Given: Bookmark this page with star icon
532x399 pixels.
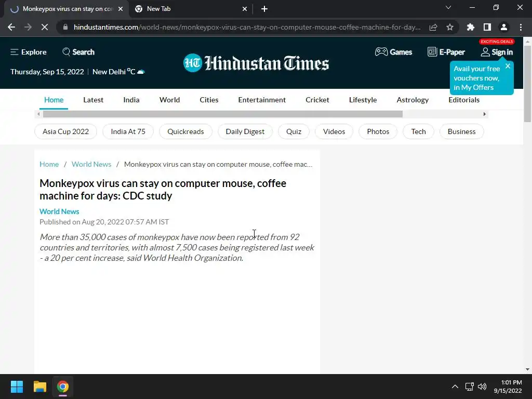Looking at the screenshot, I should pos(450,27).
